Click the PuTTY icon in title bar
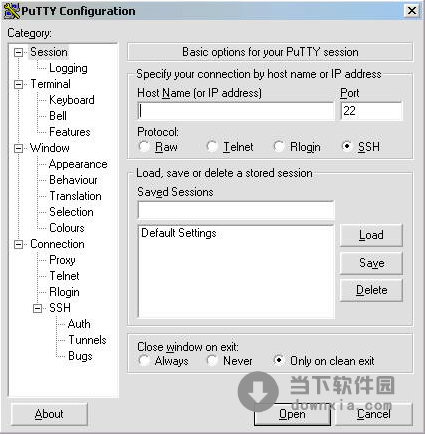 (11, 11)
